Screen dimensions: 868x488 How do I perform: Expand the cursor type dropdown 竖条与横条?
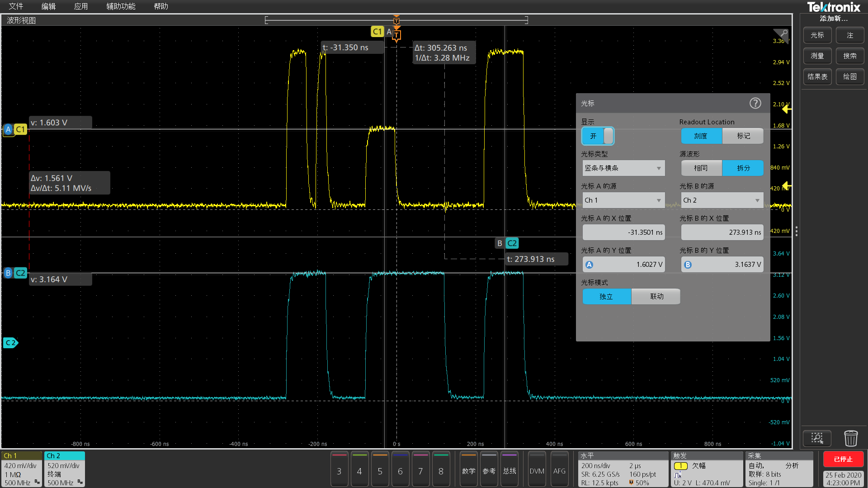tap(623, 168)
